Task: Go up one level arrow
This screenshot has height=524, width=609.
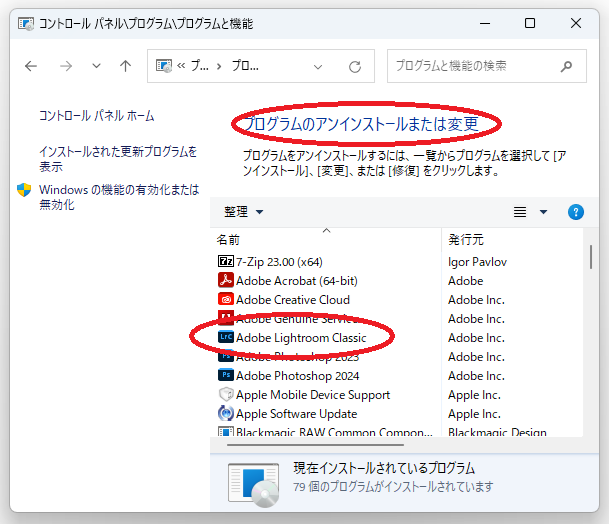Action: 125,66
